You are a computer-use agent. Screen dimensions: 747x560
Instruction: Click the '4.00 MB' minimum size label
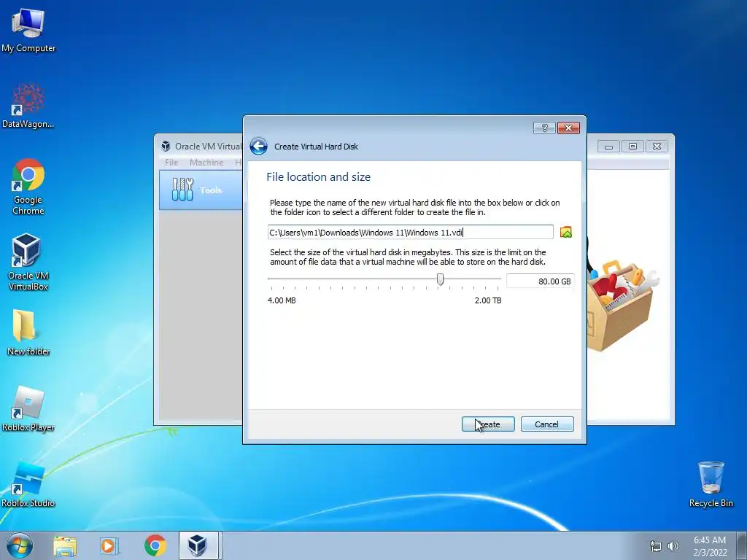pyautogui.click(x=282, y=300)
